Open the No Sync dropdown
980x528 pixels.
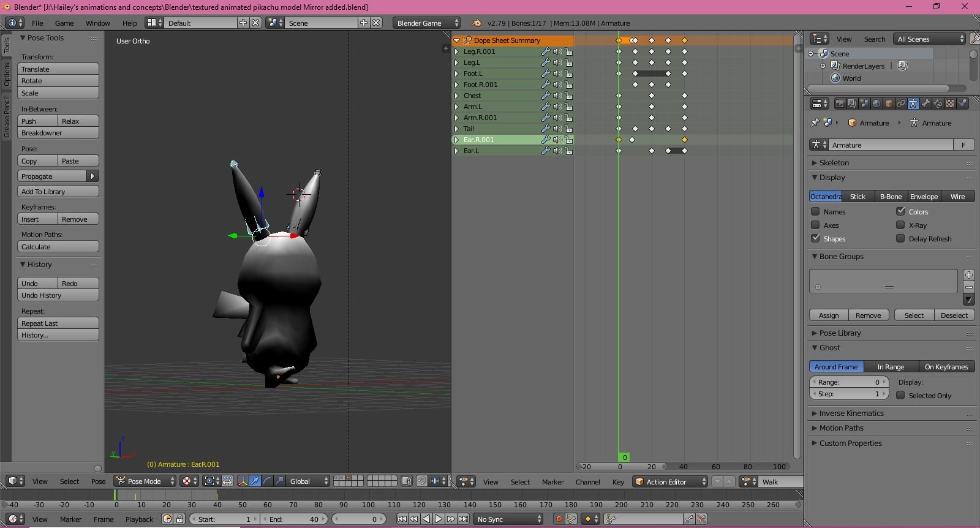pyautogui.click(x=509, y=519)
